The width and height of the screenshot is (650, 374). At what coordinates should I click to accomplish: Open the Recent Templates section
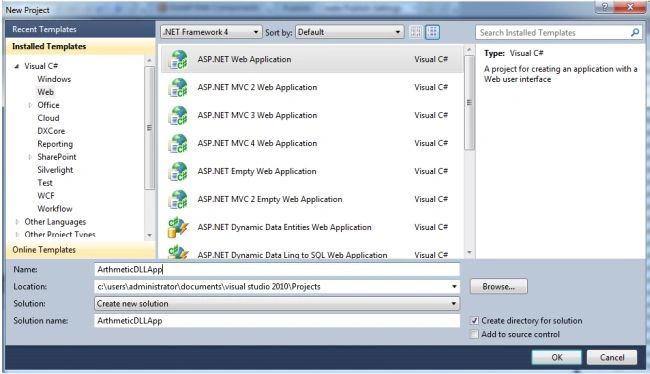[x=80, y=29]
